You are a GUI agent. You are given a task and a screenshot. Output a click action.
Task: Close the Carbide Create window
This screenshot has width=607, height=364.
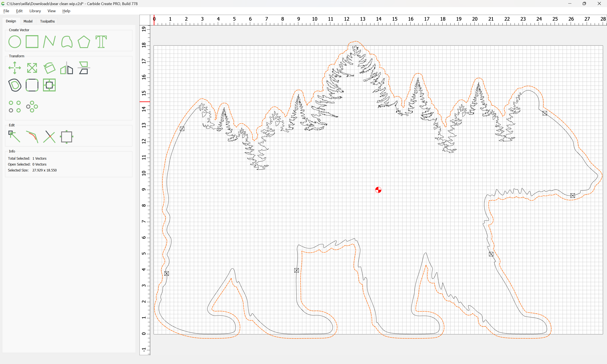599,4
